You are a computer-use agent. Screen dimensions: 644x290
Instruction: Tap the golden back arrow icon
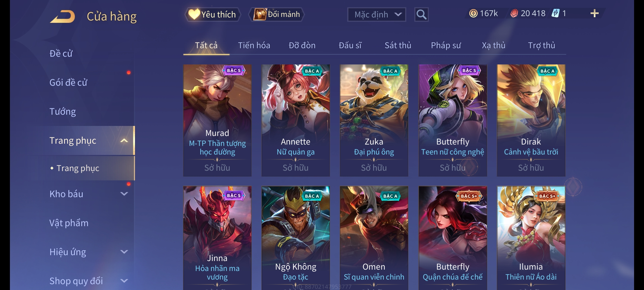pyautogui.click(x=62, y=17)
